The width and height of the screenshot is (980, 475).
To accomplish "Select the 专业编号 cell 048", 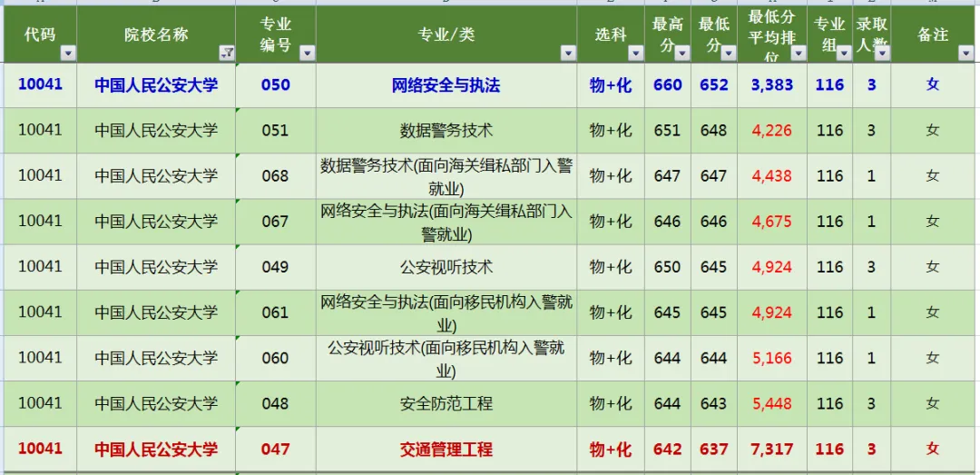I will tap(276, 403).
